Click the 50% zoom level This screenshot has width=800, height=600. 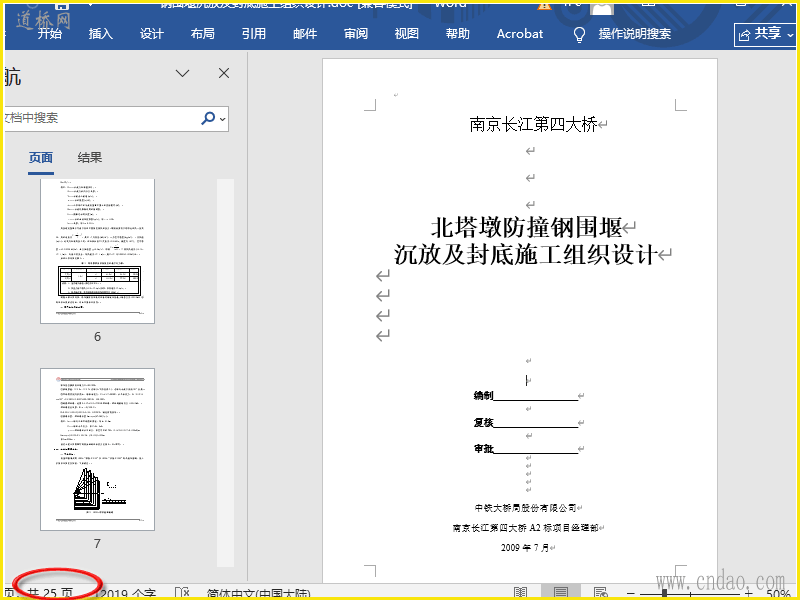pyautogui.click(x=779, y=593)
